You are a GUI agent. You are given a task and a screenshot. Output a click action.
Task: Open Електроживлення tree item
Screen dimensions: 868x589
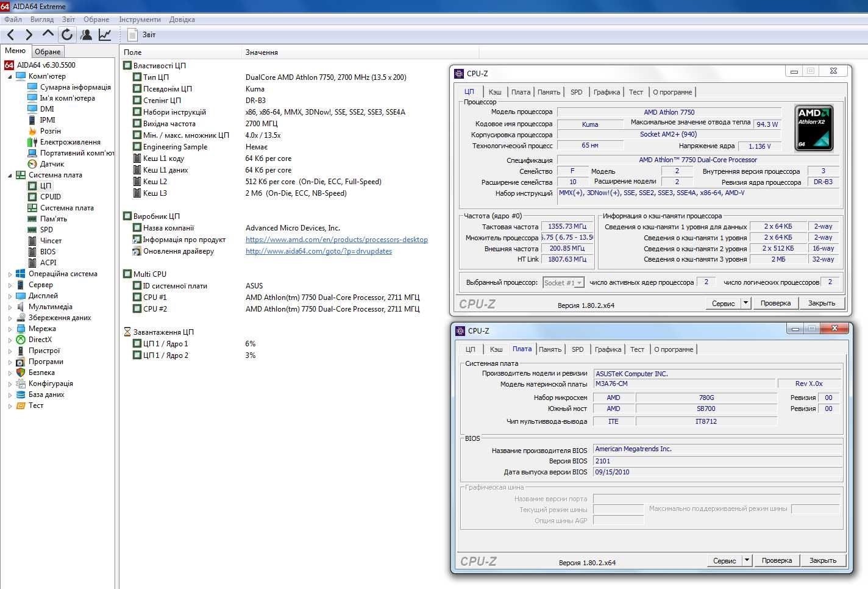pos(70,142)
